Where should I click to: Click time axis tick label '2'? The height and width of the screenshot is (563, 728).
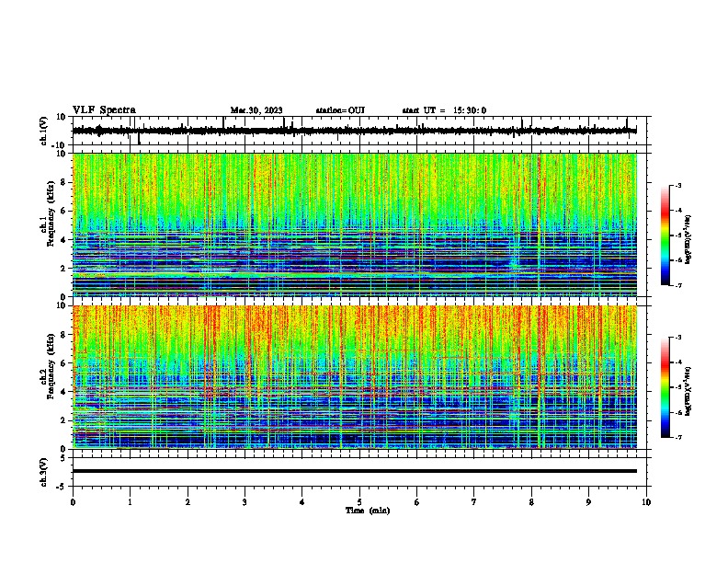pos(188,502)
